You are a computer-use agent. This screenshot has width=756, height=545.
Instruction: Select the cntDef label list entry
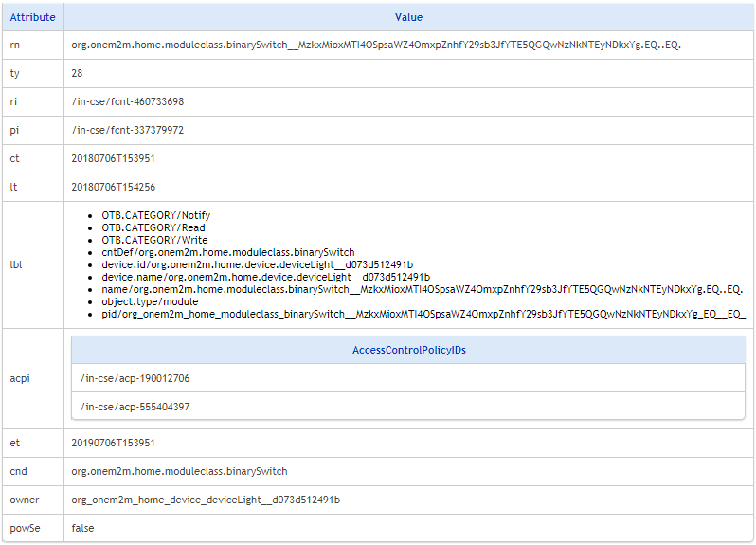[x=228, y=252]
